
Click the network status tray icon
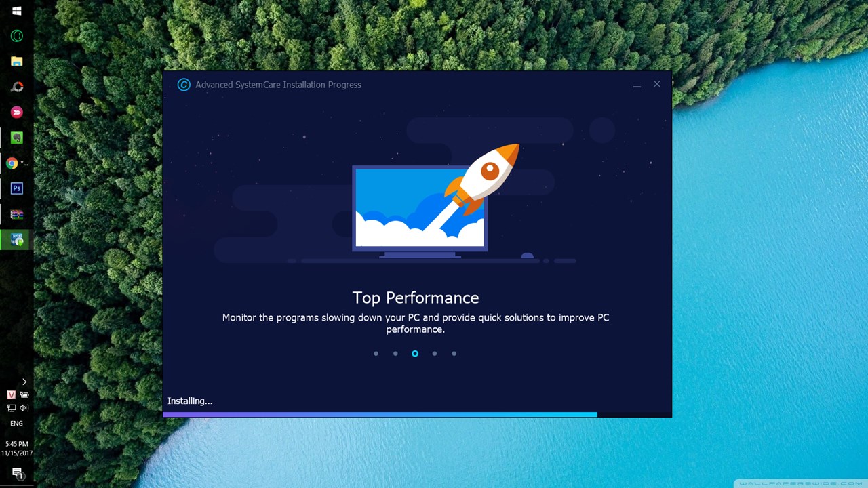coord(11,408)
